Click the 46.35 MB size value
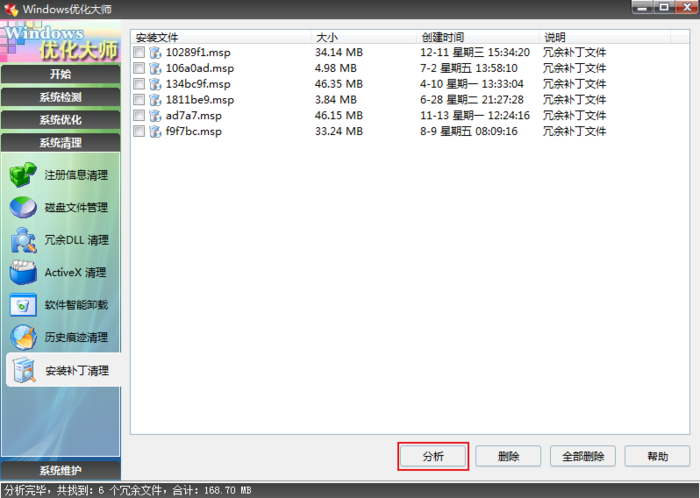The width and height of the screenshot is (700, 498). (339, 84)
